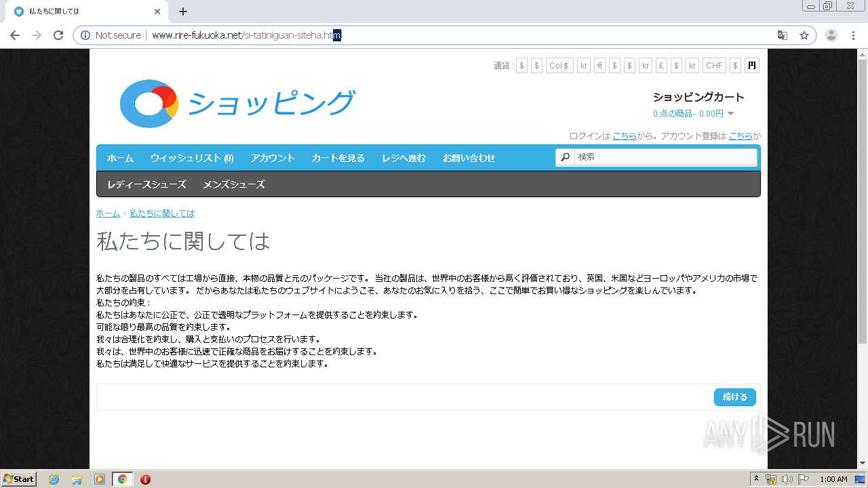Click breadcrumb 私たちに関しては link
The height and width of the screenshot is (488, 868).
(x=162, y=213)
